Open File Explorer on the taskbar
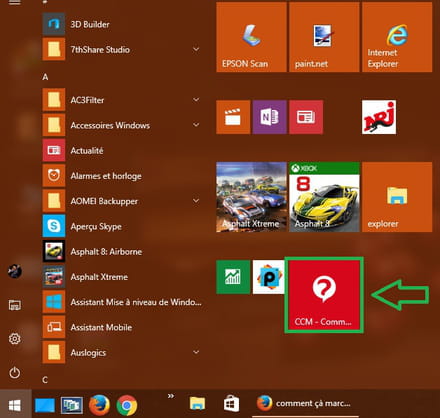The width and height of the screenshot is (440, 418). point(197,404)
